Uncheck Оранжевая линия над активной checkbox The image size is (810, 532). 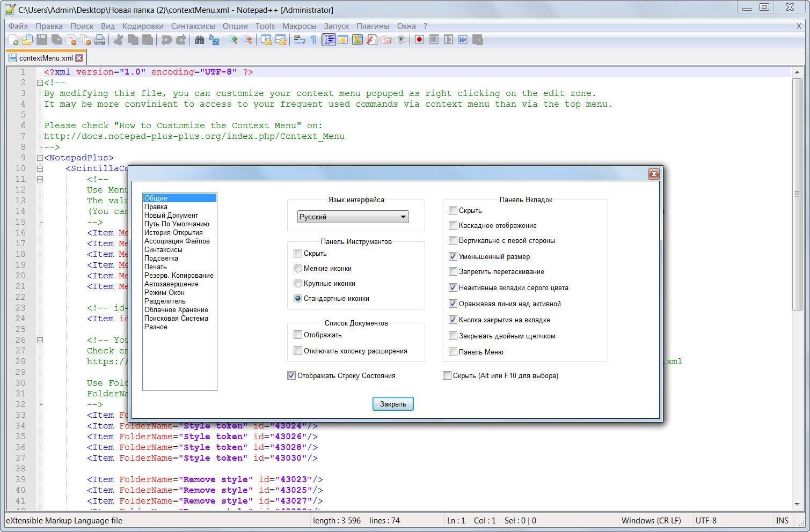(453, 304)
